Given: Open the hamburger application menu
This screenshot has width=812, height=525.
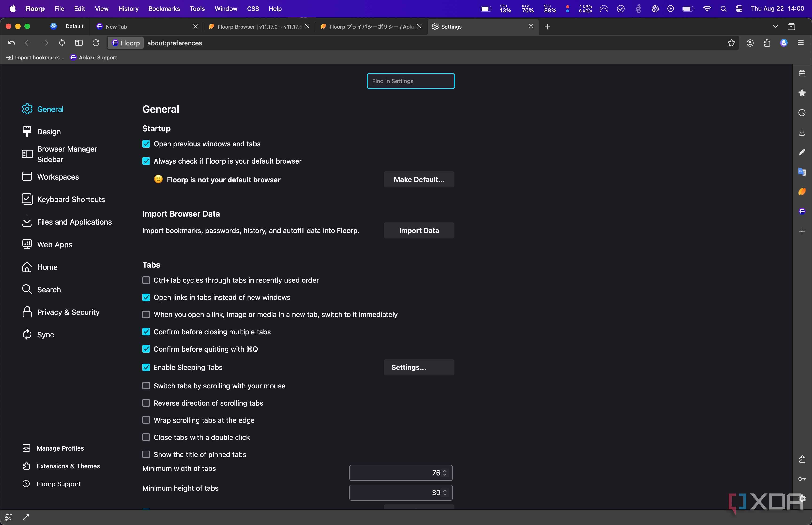Looking at the screenshot, I should point(801,43).
